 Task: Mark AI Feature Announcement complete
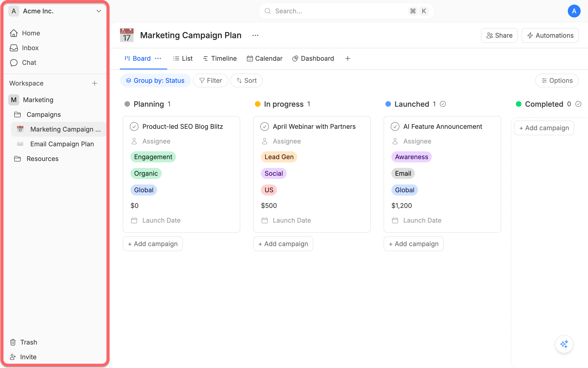tap(395, 126)
